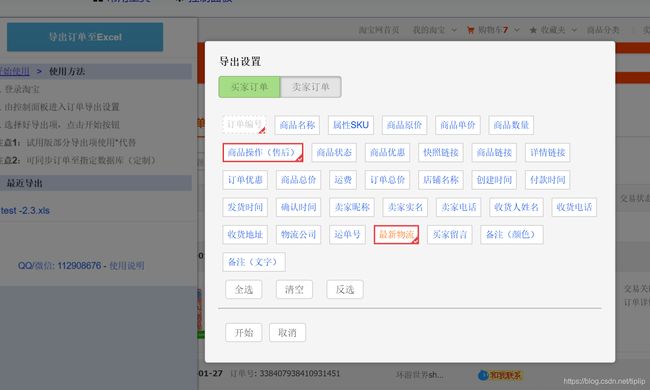This screenshot has width=650, height=390.
Task: Open the 淘宝网首页 link in top bar
Action: click(x=379, y=30)
